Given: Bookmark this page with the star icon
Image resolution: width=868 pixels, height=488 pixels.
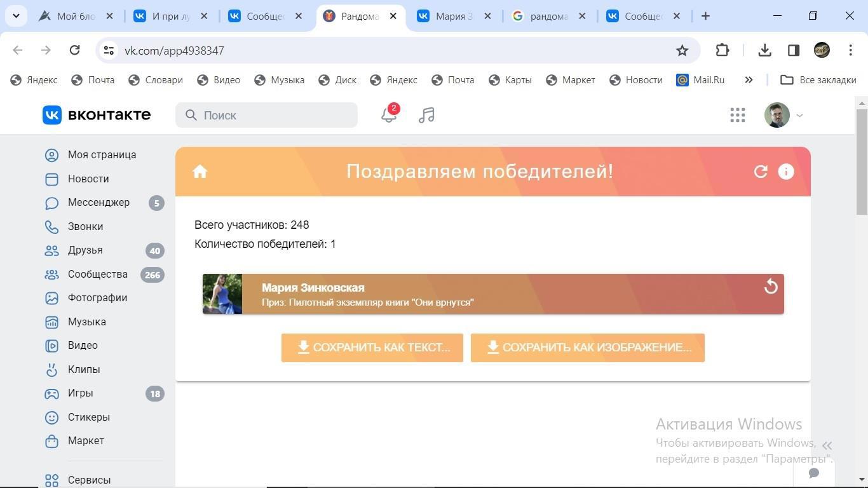Looking at the screenshot, I should 682,50.
